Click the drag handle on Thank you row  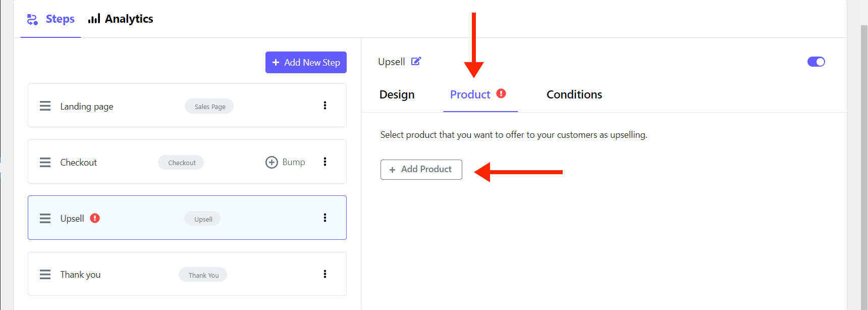pos(45,275)
